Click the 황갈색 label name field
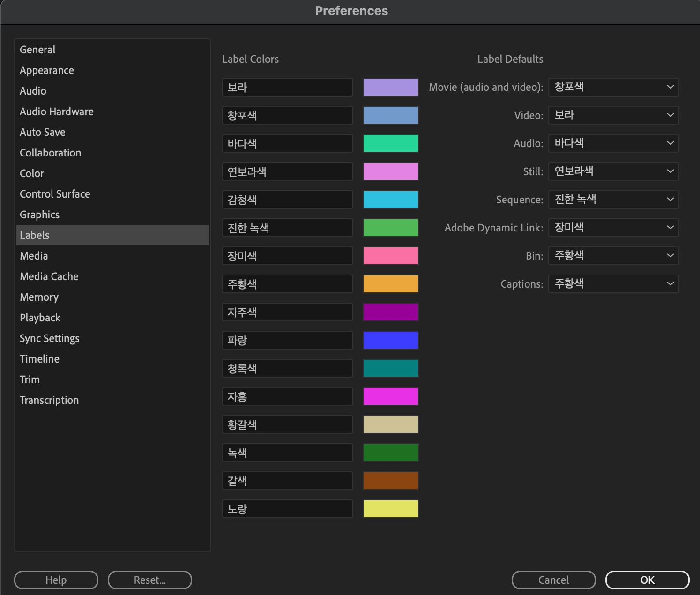 point(288,424)
